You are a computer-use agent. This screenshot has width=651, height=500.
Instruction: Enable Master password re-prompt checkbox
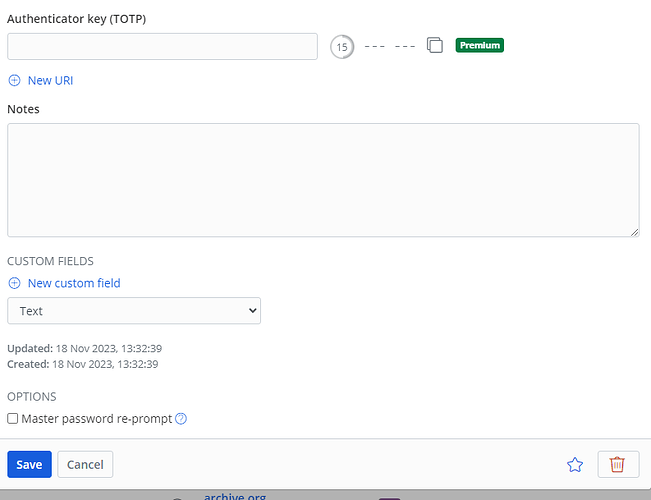tap(13, 418)
